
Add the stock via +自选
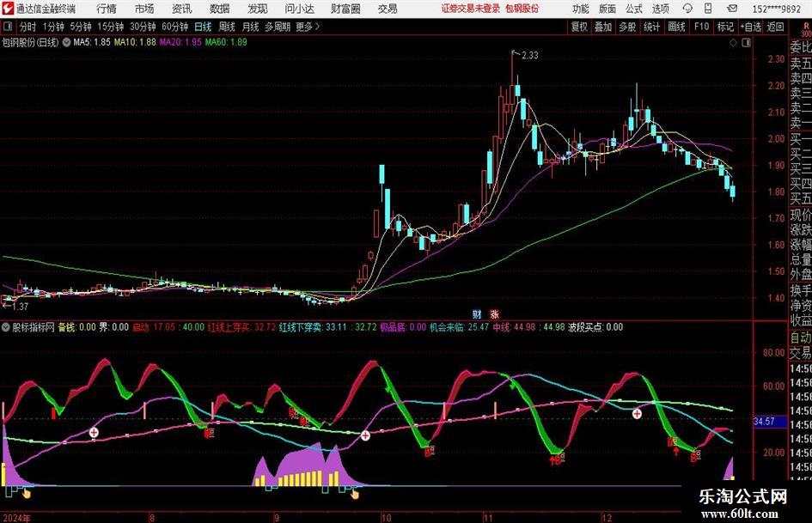pyautogui.click(x=750, y=27)
